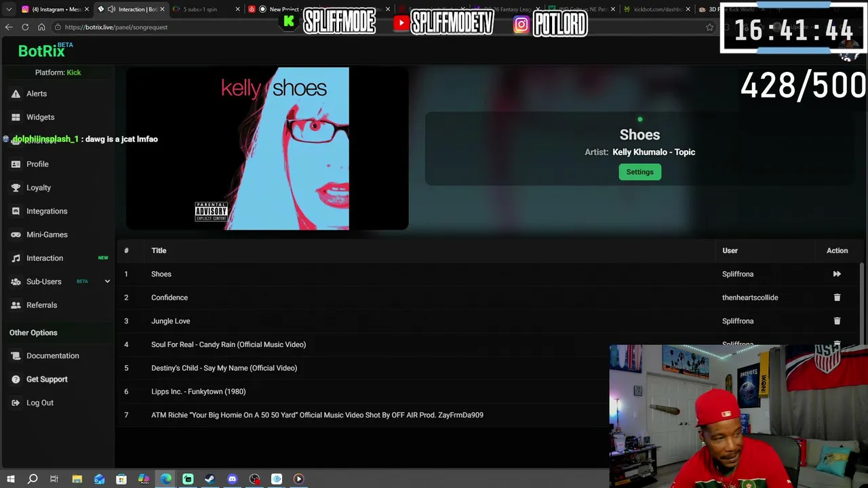Click the green Settings button

(x=639, y=172)
